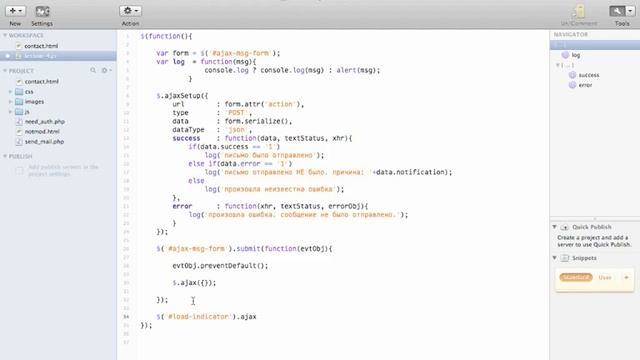The width and height of the screenshot is (640, 360).
Task: Select the Tools wrench icon
Action: 617,11
